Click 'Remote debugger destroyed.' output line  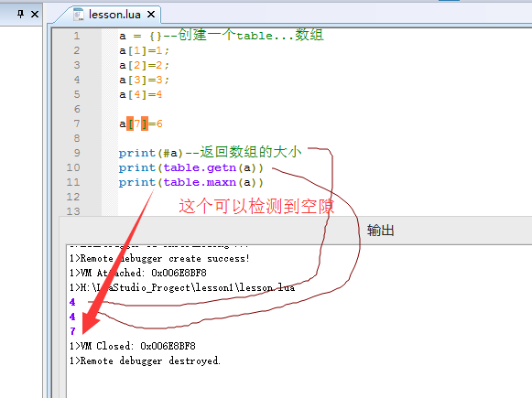point(146,360)
